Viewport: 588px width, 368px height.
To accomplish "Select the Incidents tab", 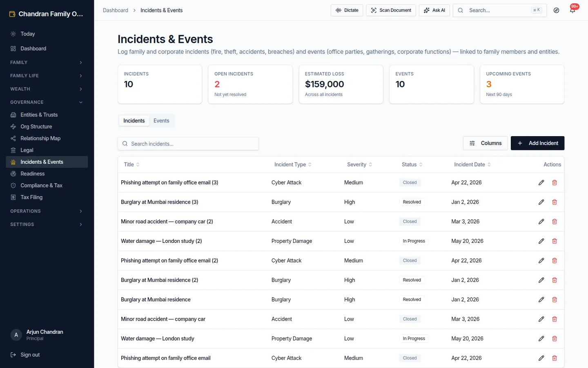I will pyautogui.click(x=134, y=121).
